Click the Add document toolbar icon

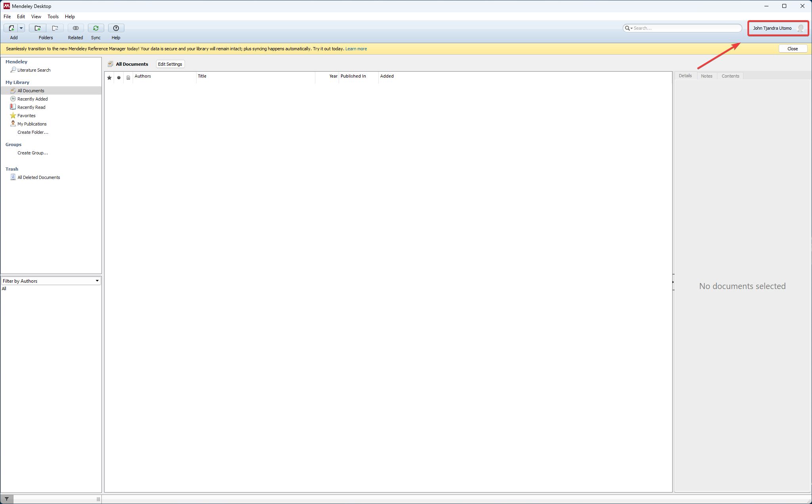point(11,28)
